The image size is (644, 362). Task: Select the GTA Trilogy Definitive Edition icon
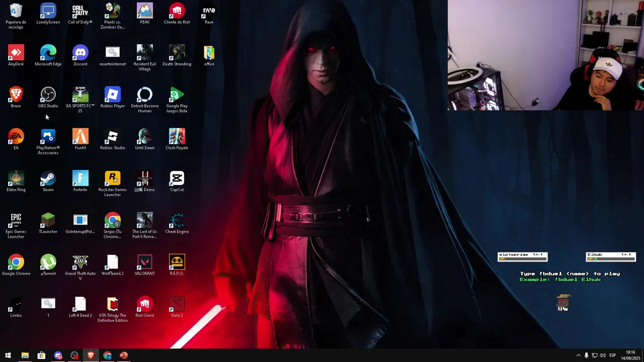[113, 309]
